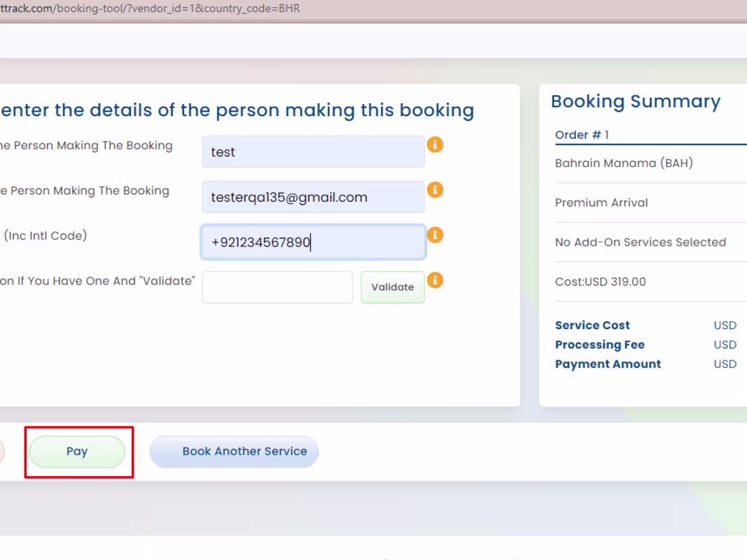Viewport: 747px width, 560px height.
Task: Click the 'Order # 1' heading
Action: [582, 134]
